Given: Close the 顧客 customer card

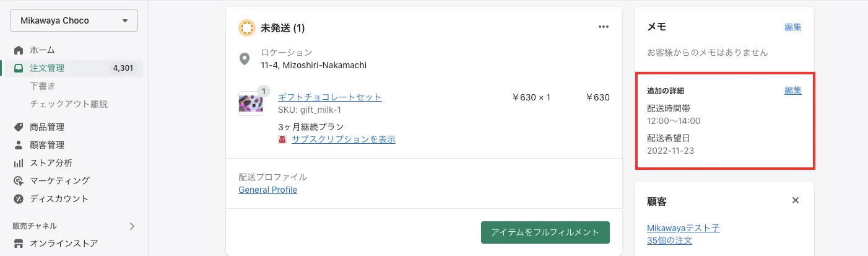Looking at the screenshot, I should coord(796,200).
